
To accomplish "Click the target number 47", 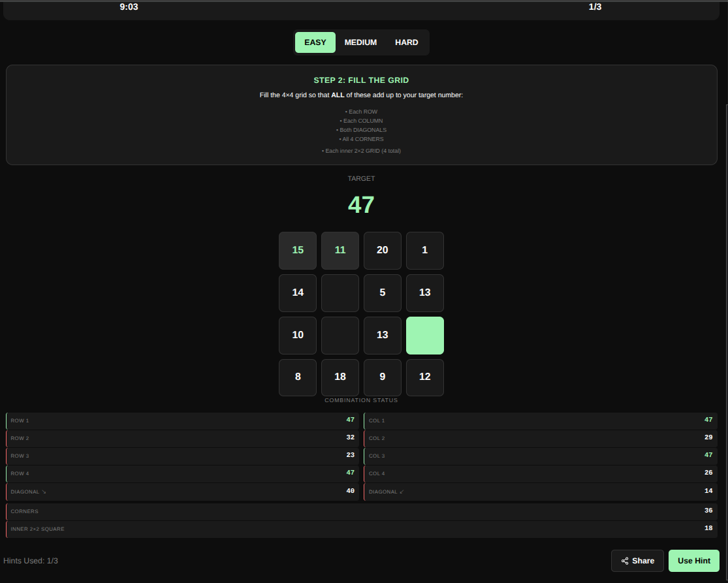I will click(x=361, y=204).
